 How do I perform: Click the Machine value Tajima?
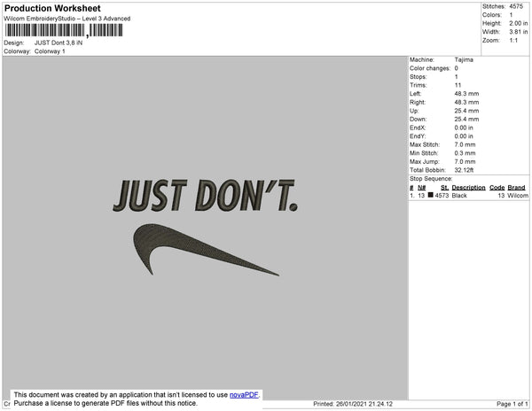click(464, 59)
